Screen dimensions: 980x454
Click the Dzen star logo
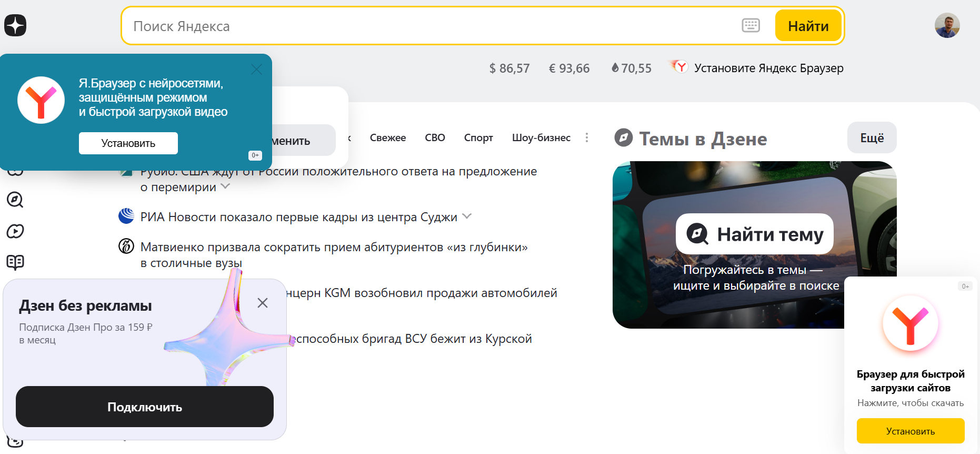pos(15,25)
